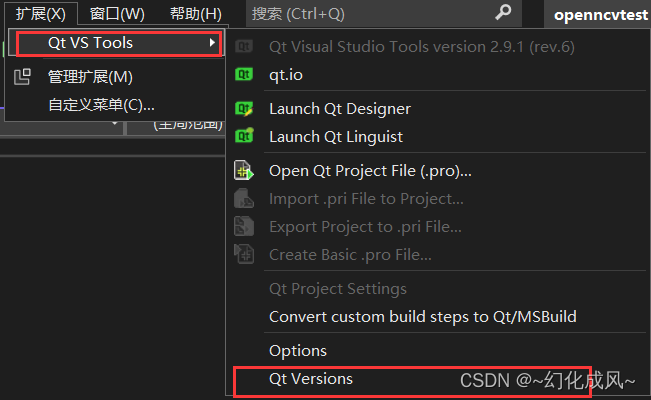Select Qt Versions menu entry
Screen dimensions: 651x400
[x=311, y=379]
